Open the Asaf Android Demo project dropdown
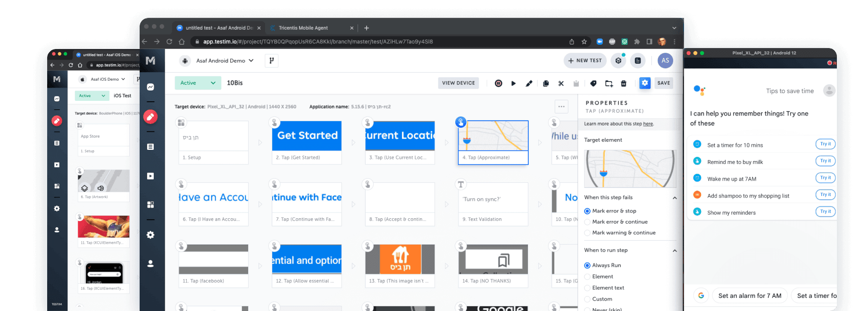 225,61
